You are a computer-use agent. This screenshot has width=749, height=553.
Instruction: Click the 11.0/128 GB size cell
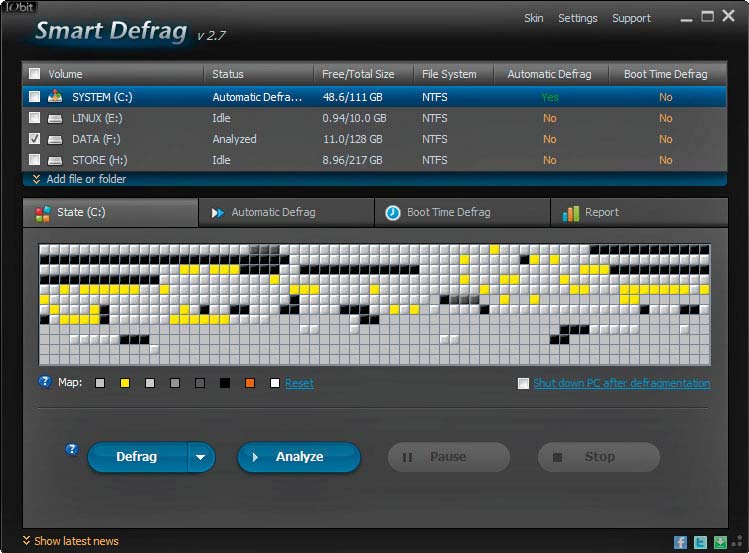pyautogui.click(x=353, y=139)
